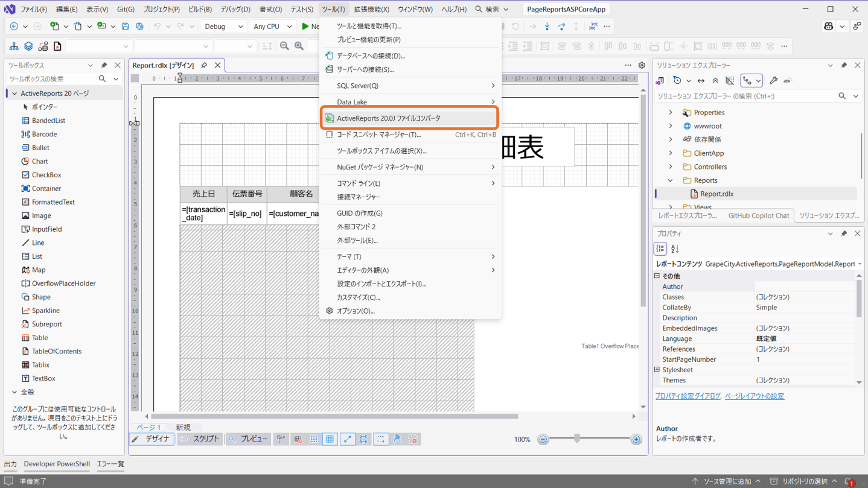Click Show All Files icon in Solution Explorer

(x=730, y=80)
